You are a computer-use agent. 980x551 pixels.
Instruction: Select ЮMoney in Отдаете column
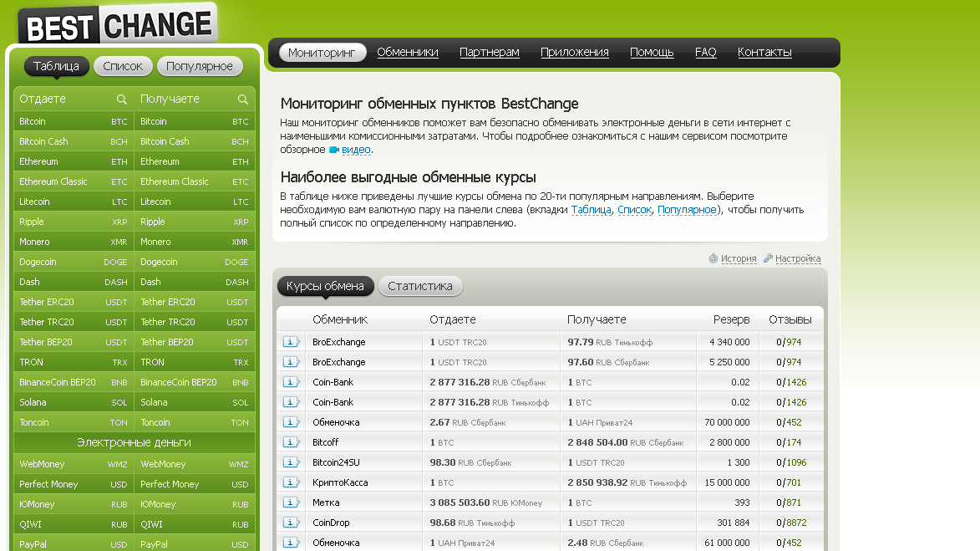point(74,503)
